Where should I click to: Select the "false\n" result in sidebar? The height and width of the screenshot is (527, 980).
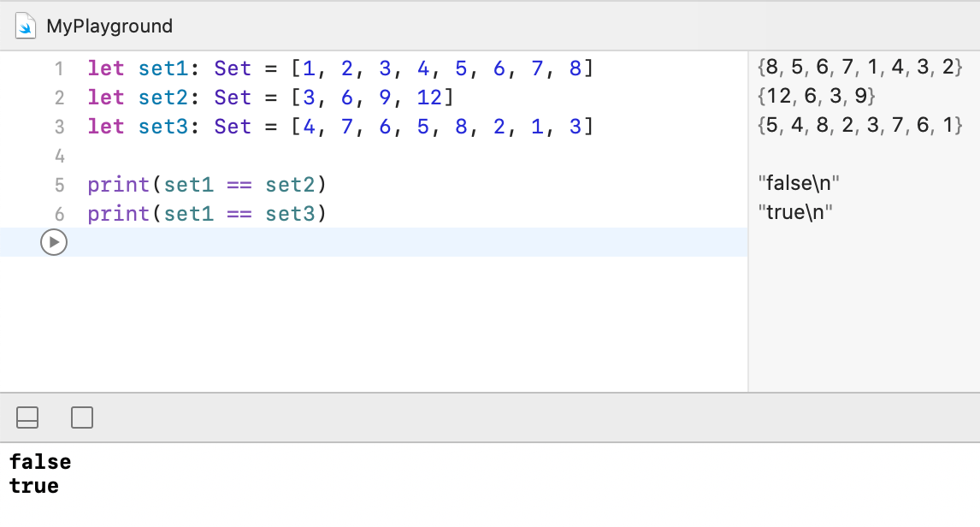click(800, 183)
